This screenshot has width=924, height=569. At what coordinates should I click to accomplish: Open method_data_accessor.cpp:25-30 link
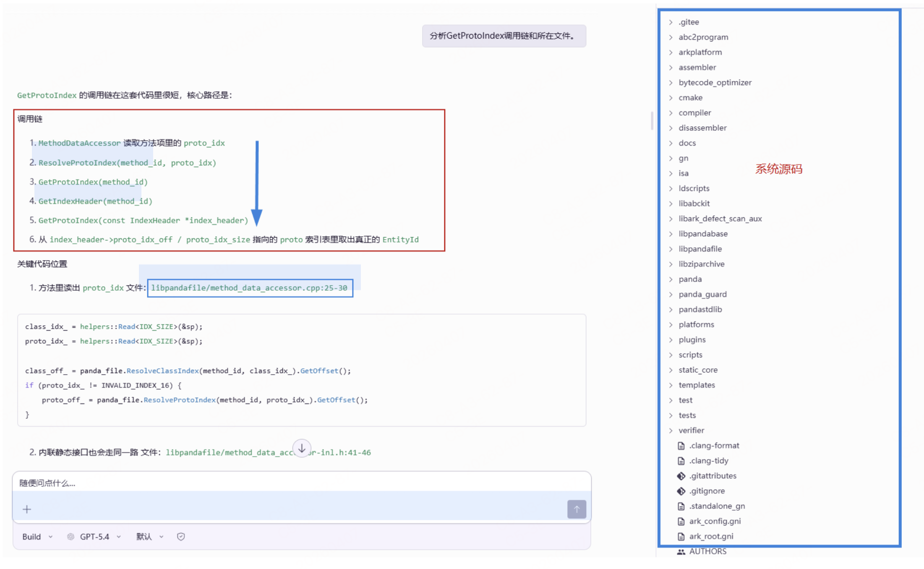[x=249, y=288]
